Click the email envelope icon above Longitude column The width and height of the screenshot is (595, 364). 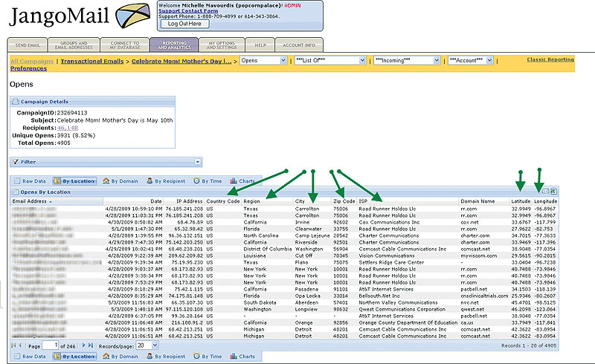[546, 191]
